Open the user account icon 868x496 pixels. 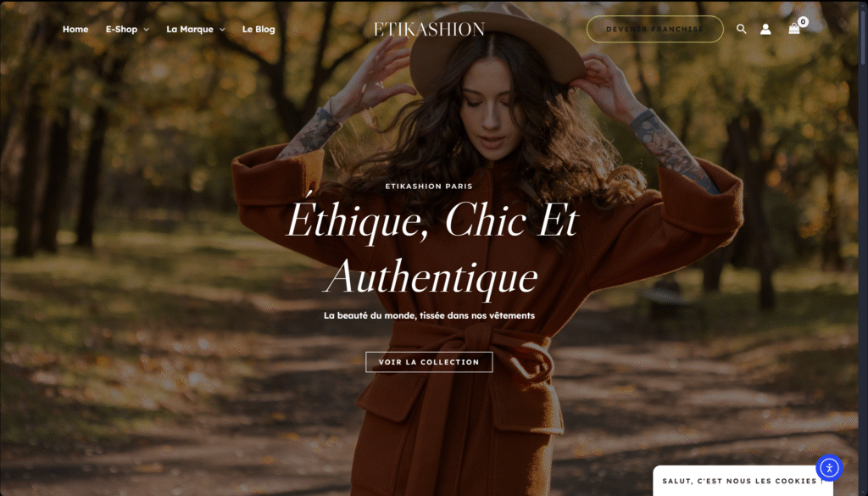coord(765,29)
